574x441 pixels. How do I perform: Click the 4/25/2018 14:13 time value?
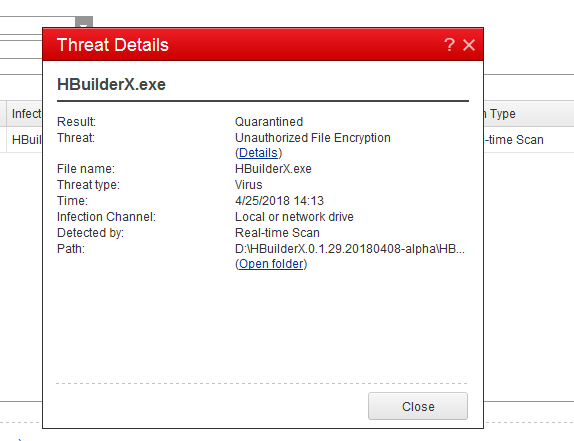(279, 201)
